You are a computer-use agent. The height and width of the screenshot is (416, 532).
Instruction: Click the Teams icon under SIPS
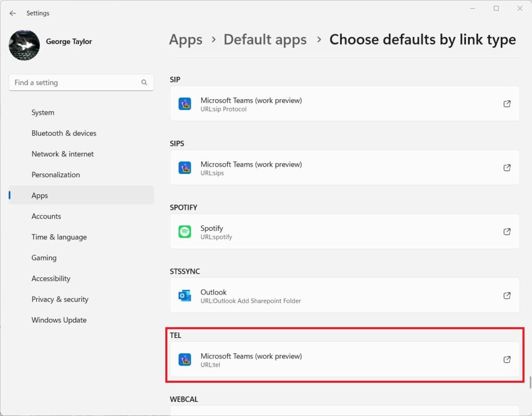tap(184, 168)
